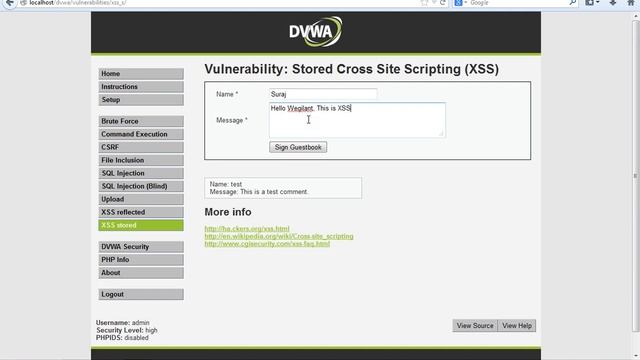The height and width of the screenshot is (360, 640).
Task: Open the Home menu item
Action: pos(141,74)
